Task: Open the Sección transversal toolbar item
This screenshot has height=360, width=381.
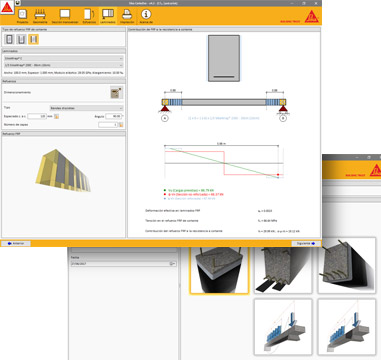Action: pos(65,16)
